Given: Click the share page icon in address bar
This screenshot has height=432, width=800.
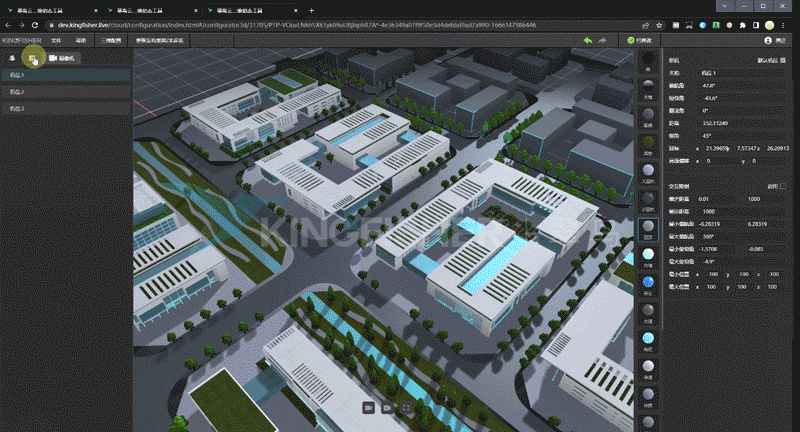Looking at the screenshot, I should tap(645, 25).
